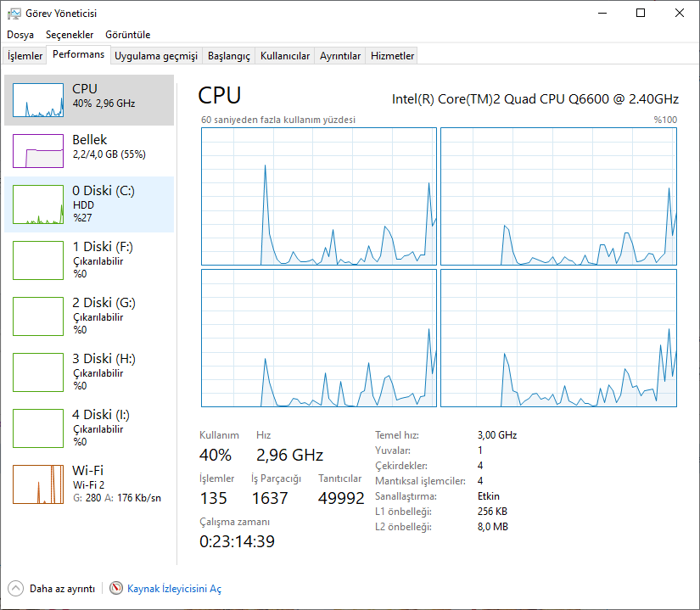The image size is (700, 610).
Task: Open the Görüntüle menu
Action: click(x=127, y=34)
